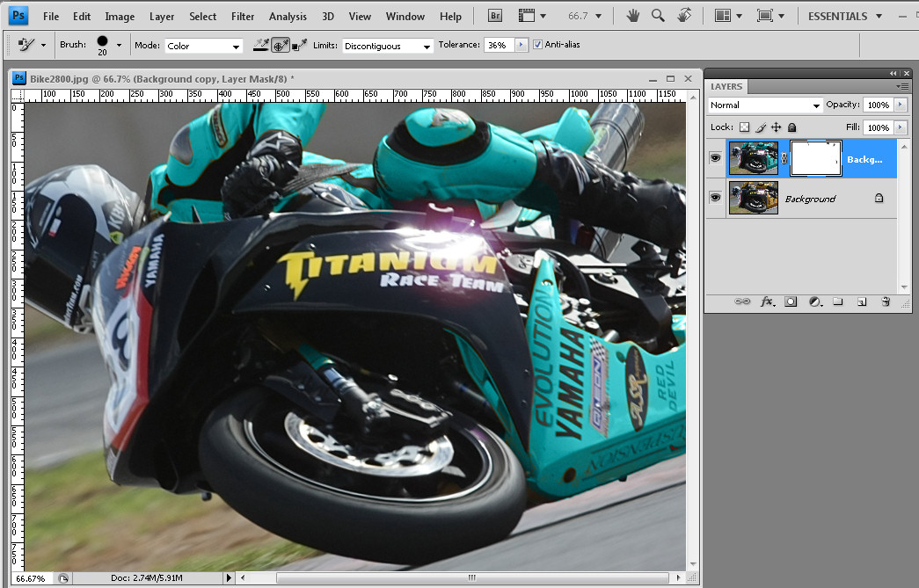
Task: Open the fx layer style button
Action: 767,301
